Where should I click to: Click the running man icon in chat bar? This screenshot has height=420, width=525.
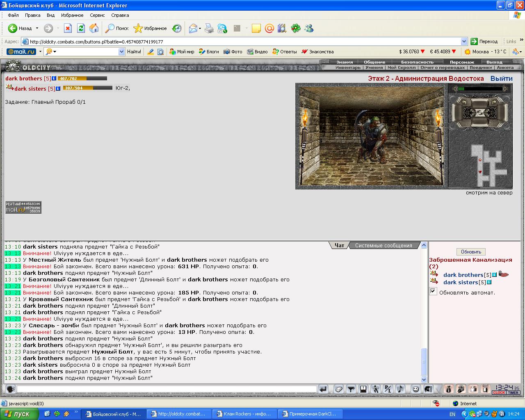(376, 389)
